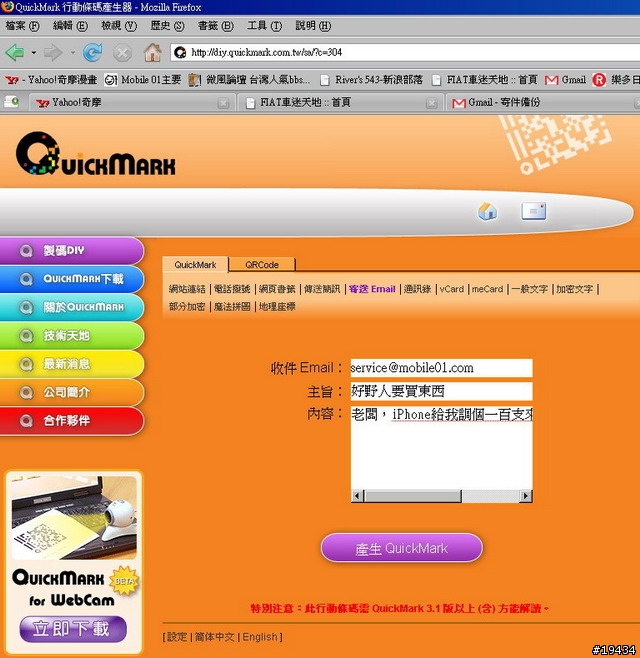The image size is (640, 658).
Task: Open the 歷史 (S) menu
Action: [x=167, y=26]
